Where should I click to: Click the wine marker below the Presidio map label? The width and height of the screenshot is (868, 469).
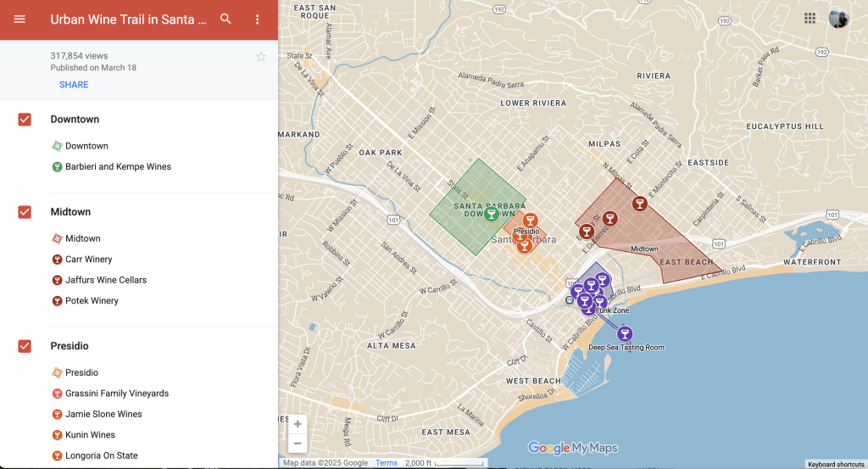[x=524, y=245]
